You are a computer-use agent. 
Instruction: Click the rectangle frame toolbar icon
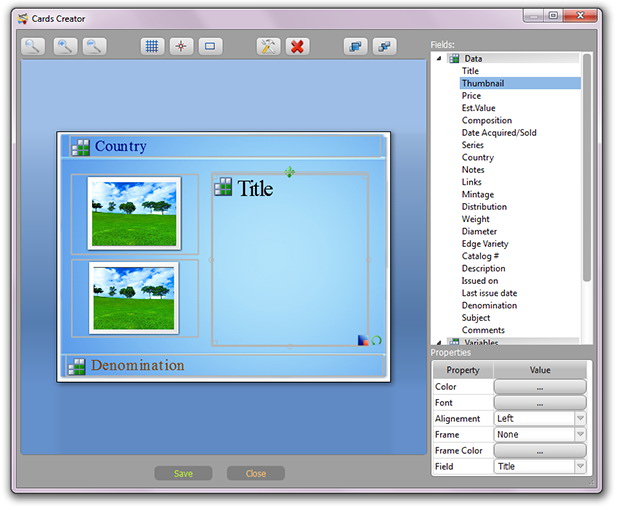pos(210,47)
